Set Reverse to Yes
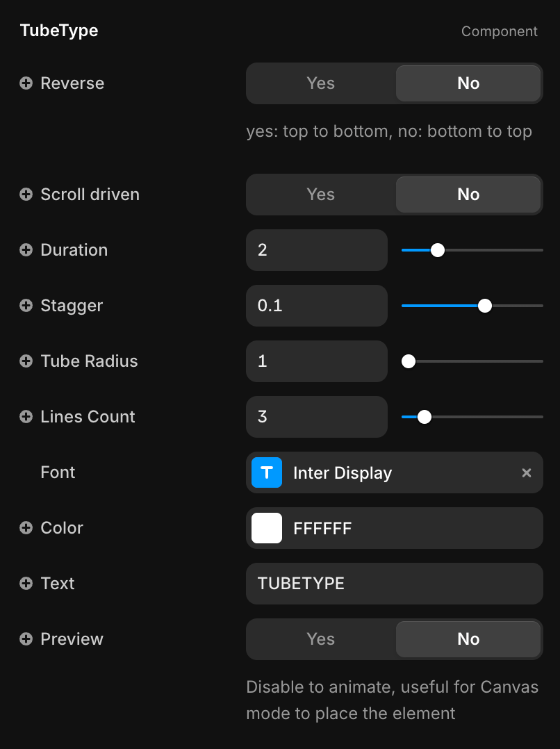Image resolution: width=560 pixels, height=749 pixels. 321,83
